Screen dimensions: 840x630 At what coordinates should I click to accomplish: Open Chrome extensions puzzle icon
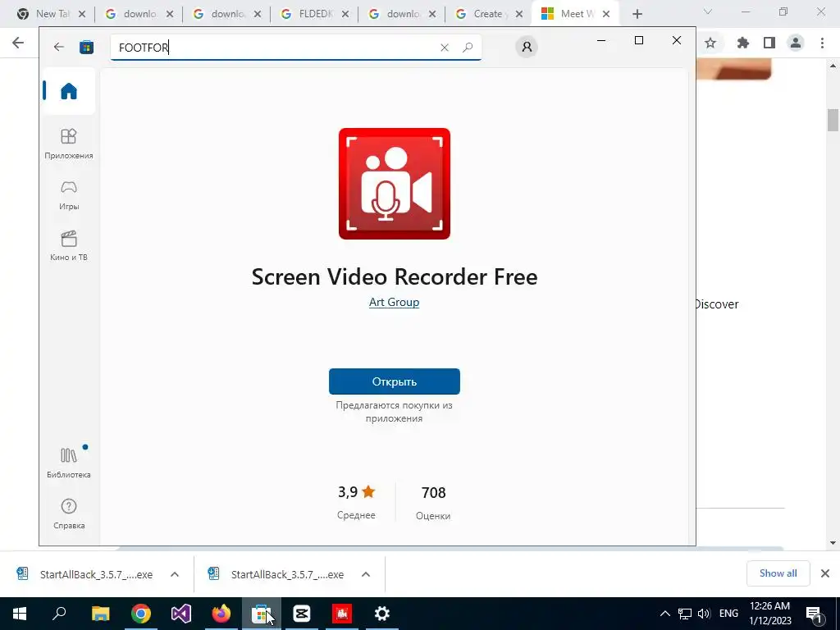click(x=742, y=43)
